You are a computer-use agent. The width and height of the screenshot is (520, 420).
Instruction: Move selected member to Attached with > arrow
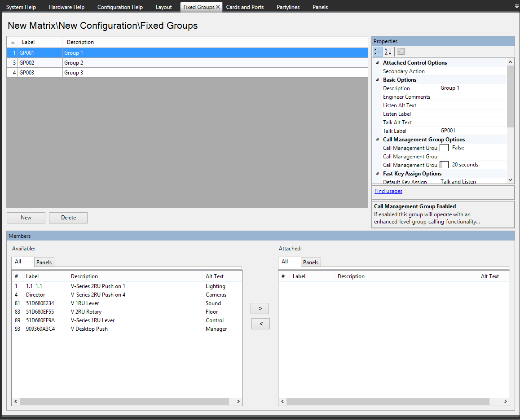260,308
